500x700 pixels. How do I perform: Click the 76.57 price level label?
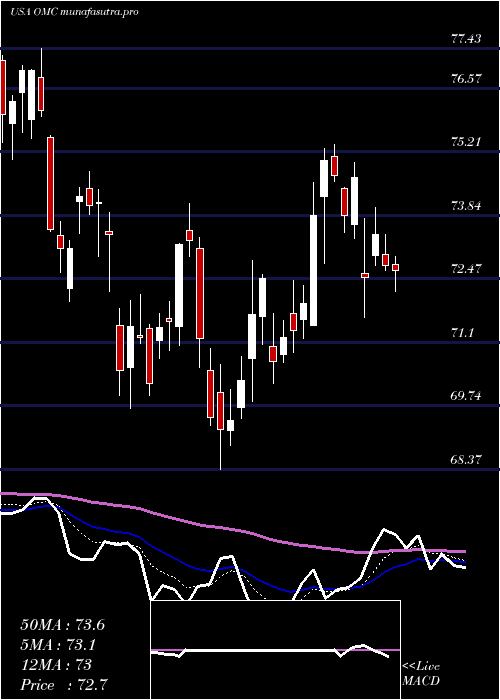pyautogui.click(x=466, y=79)
